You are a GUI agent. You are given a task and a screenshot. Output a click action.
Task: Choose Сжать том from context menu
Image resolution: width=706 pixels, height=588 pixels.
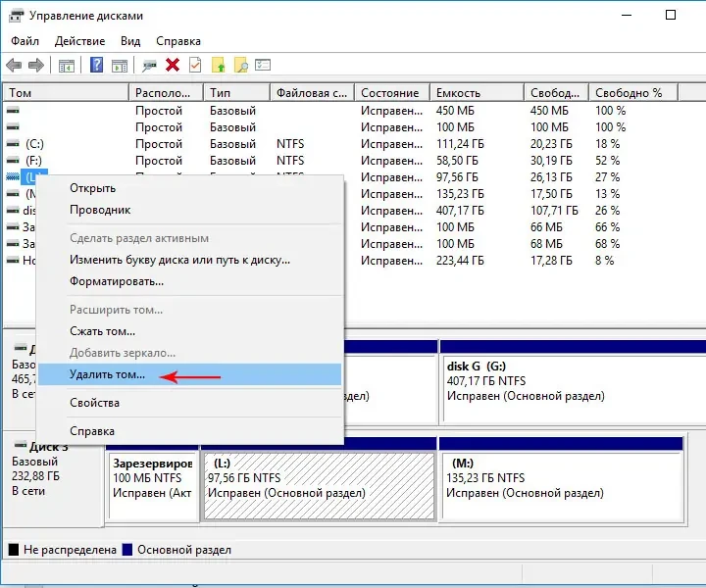pyautogui.click(x=102, y=331)
